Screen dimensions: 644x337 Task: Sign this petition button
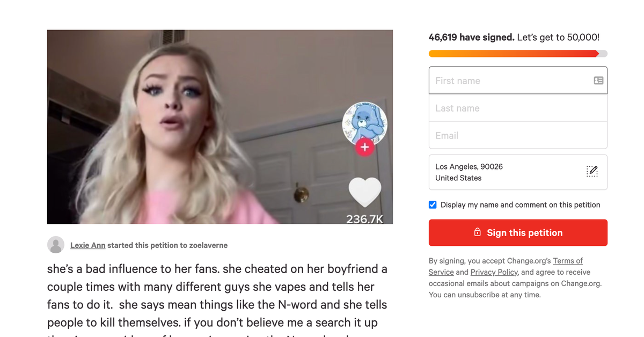pyautogui.click(x=518, y=233)
